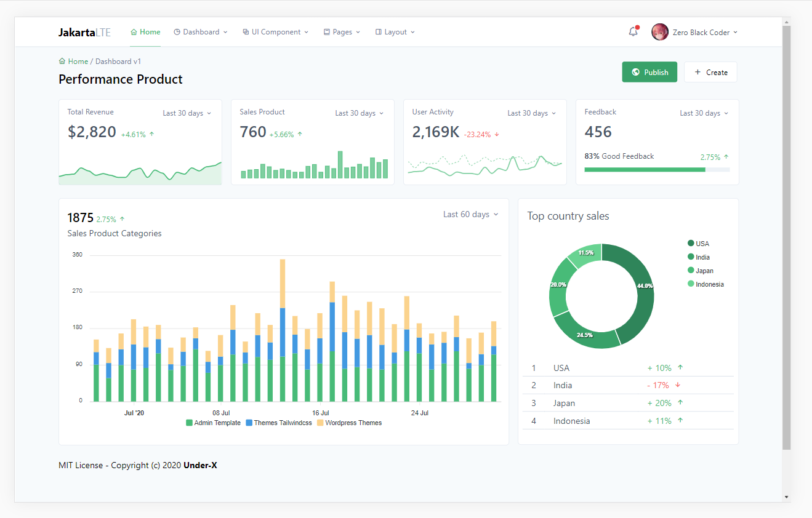This screenshot has width=812, height=518.
Task: Toggle Indonesia in donut legend
Action: (x=705, y=284)
